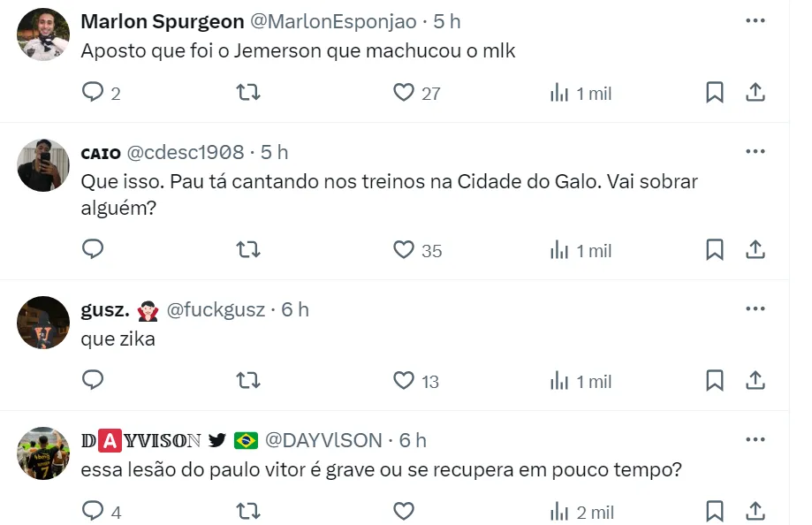Share the "que zika" tweet
812x525 pixels.
point(755,381)
